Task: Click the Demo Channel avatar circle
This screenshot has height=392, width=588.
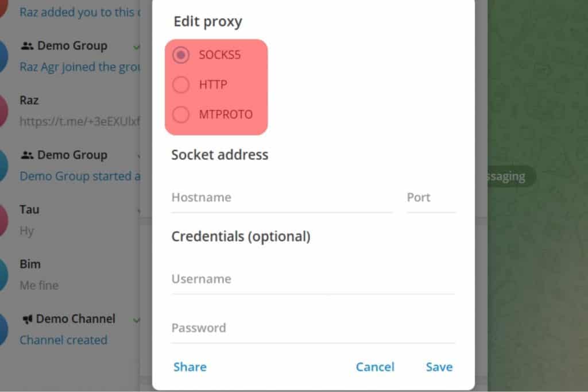Action: click(3, 328)
